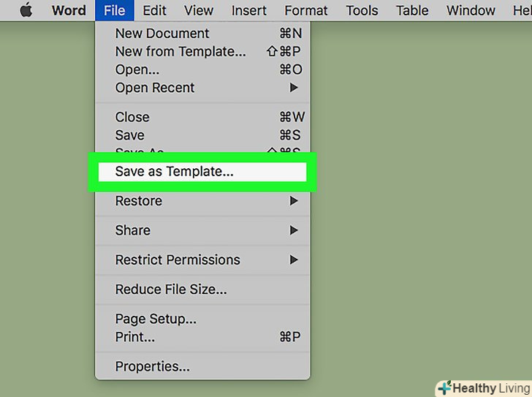Click the Healthy Living logo icon
The height and width of the screenshot is (397, 532).
(x=444, y=388)
